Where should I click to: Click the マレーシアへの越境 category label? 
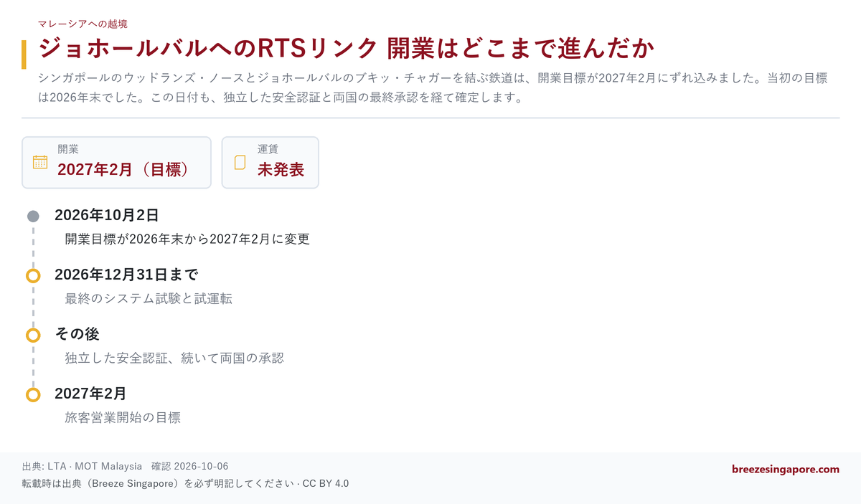(x=83, y=24)
